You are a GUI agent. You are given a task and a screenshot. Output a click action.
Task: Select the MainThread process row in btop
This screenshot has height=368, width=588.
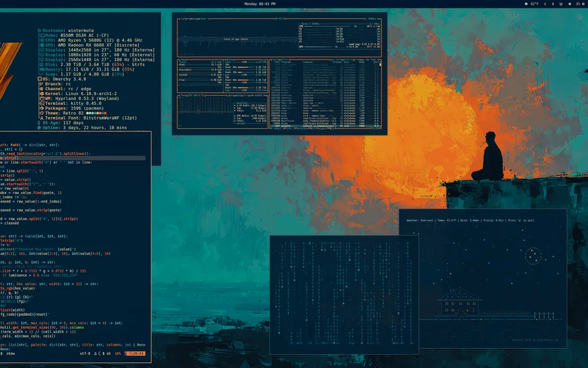click(325, 121)
